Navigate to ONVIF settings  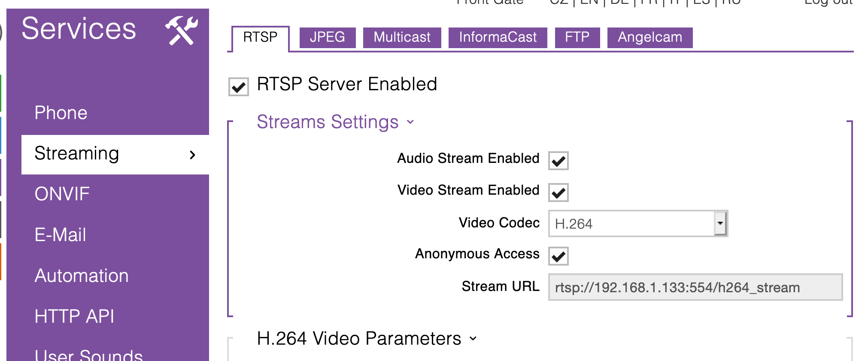pyautogui.click(x=62, y=194)
